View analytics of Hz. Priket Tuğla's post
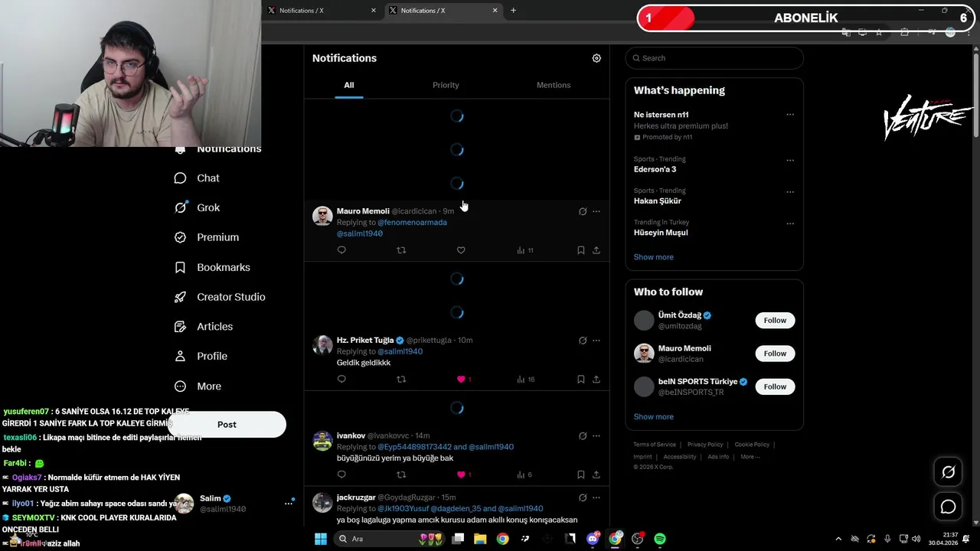Image resolution: width=980 pixels, height=551 pixels. 525,379
